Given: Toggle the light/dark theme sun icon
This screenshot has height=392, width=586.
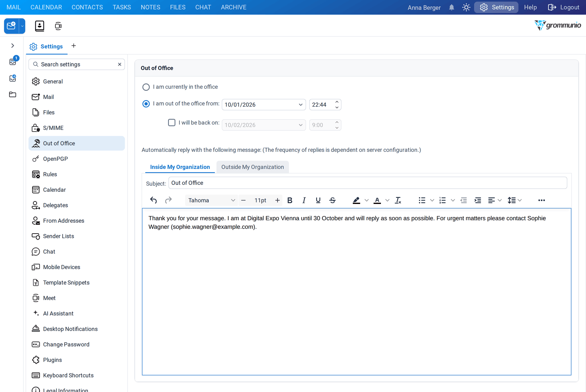Looking at the screenshot, I should point(466,7).
